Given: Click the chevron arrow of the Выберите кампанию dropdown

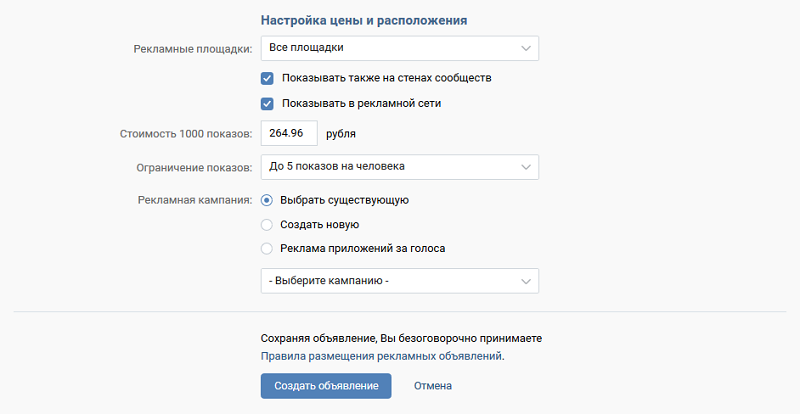Looking at the screenshot, I should pyautogui.click(x=526, y=282).
